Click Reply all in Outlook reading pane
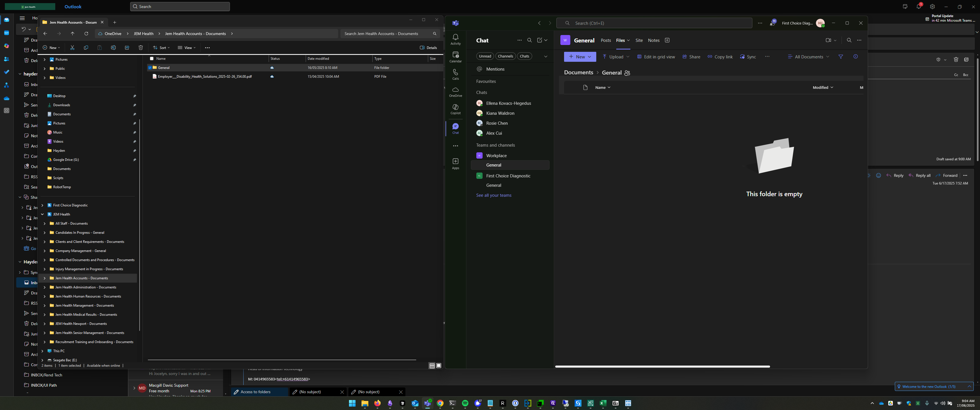Screen dimensions: 980x410 pos(919,175)
